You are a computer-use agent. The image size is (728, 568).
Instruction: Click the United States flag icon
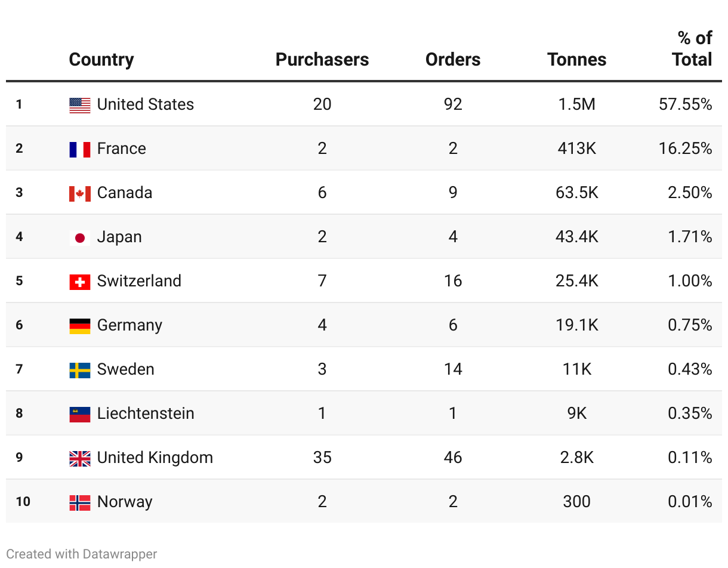click(x=80, y=105)
